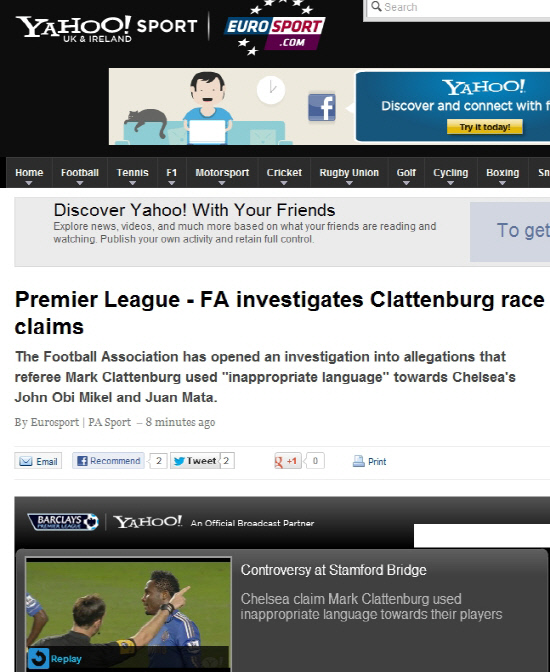Click the Google +1 button
Screen dimensions: 550x672
tap(288, 461)
